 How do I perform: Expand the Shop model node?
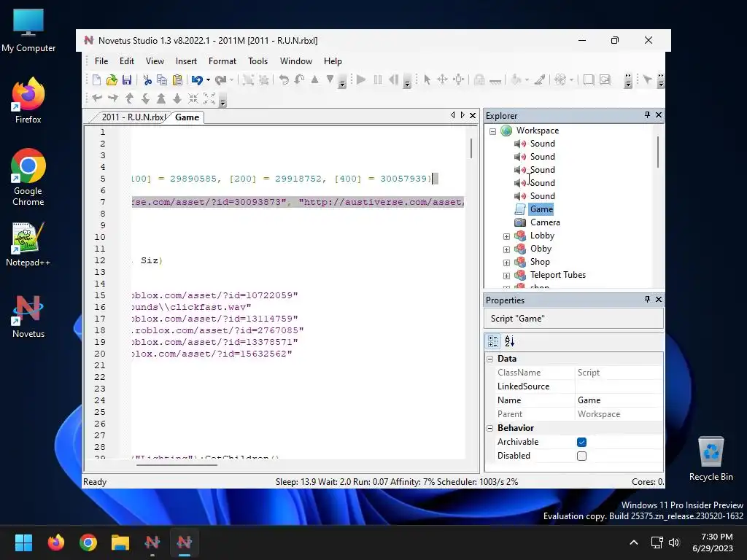(x=506, y=262)
